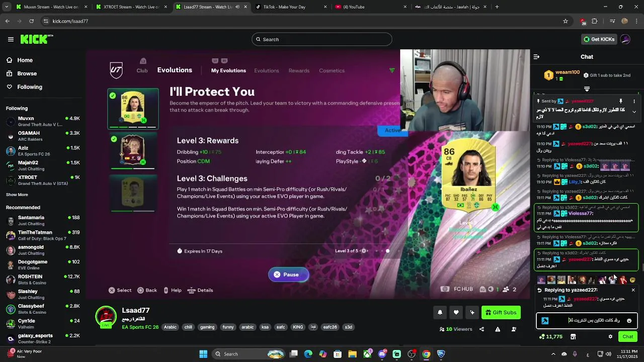Open chat settings gear
The image size is (644, 362).
(x=610, y=336)
